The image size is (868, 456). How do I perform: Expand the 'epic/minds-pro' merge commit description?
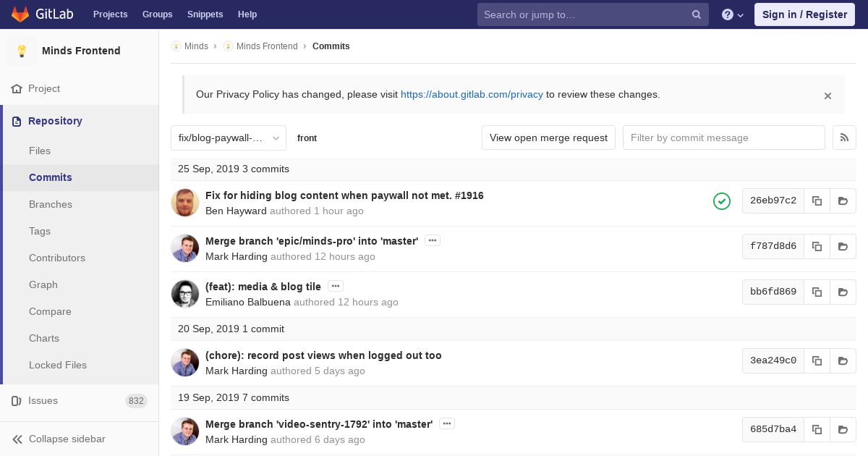point(433,240)
